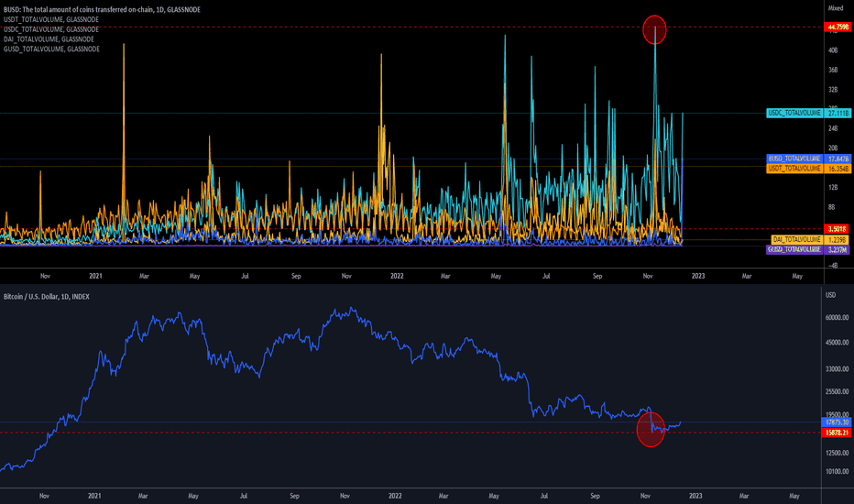Click the 25500.00 value on Bitcoin axis

(x=837, y=391)
